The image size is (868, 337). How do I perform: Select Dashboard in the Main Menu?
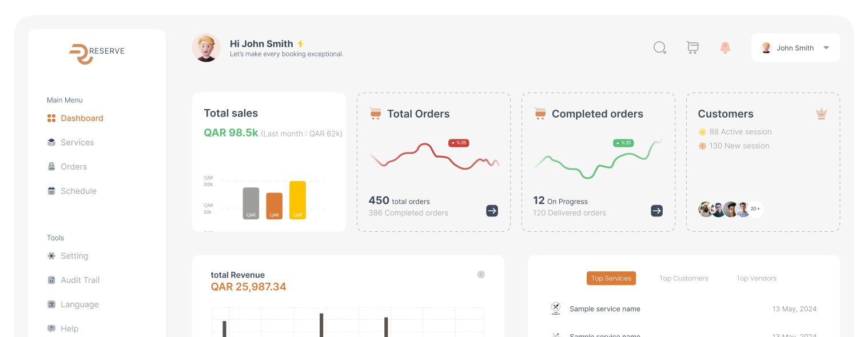[82, 118]
